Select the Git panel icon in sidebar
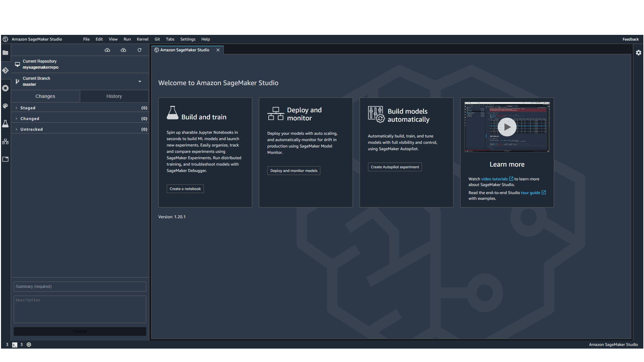Screen dimensions: 644x362 [5, 70]
